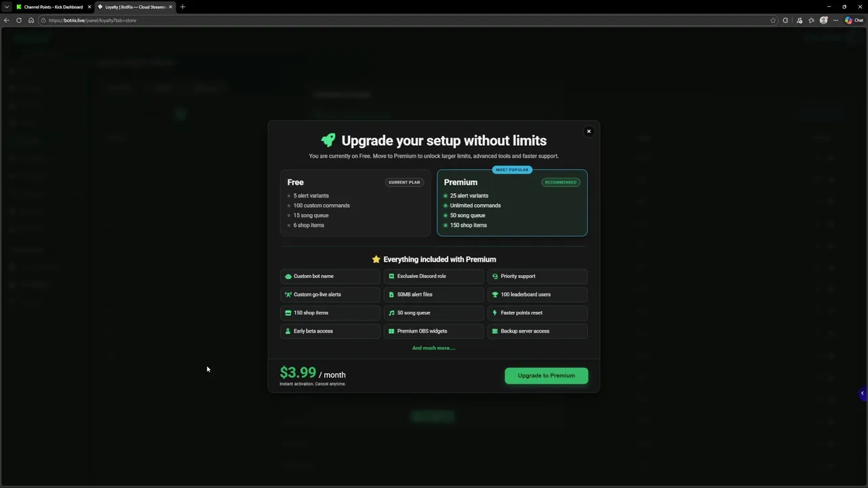Image resolution: width=868 pixels, height=488 pixels.
Task: Click the shop icon for 150 shop items
Action: pyautogui.click(x=288, y=313)
